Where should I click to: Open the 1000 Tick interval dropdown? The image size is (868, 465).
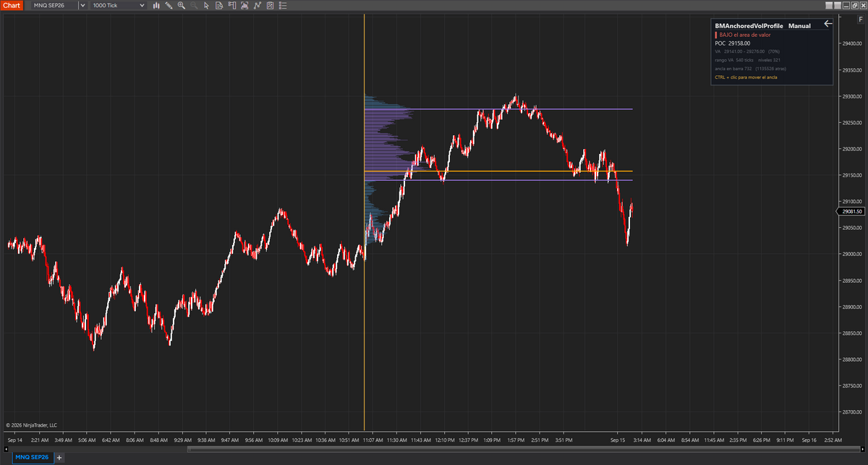pos(117,5)
